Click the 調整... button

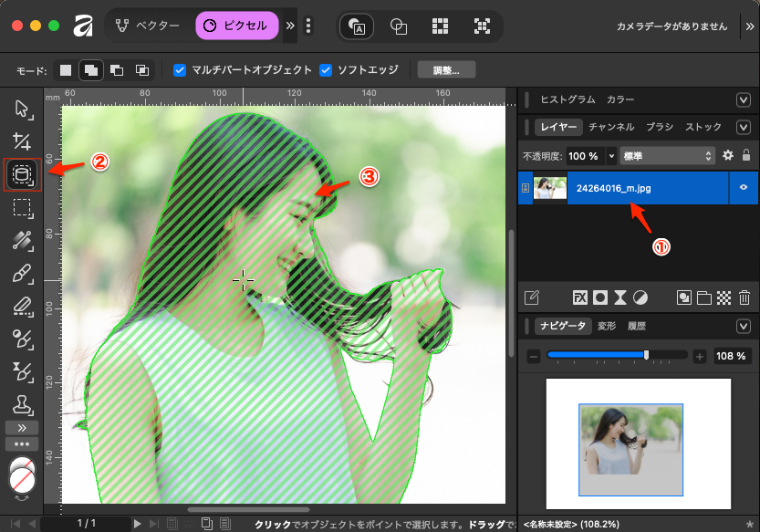click(446, 70)
